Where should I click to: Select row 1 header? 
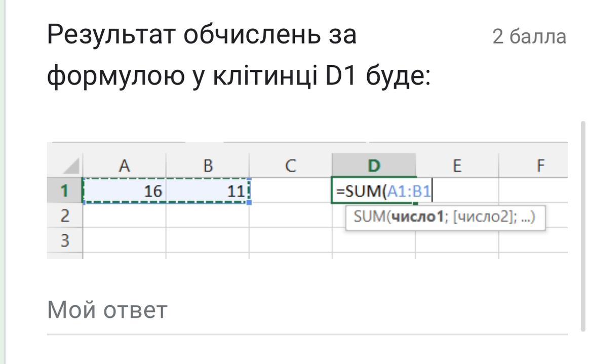64,191
